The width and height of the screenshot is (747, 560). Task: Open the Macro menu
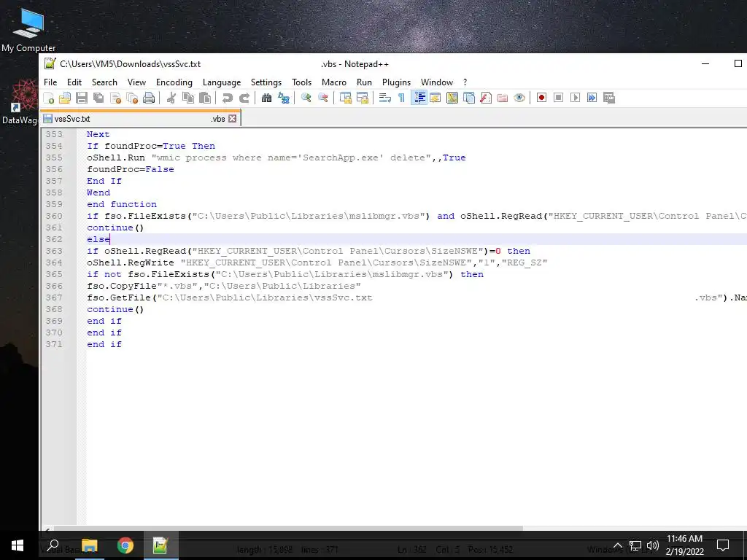(334, 82)
